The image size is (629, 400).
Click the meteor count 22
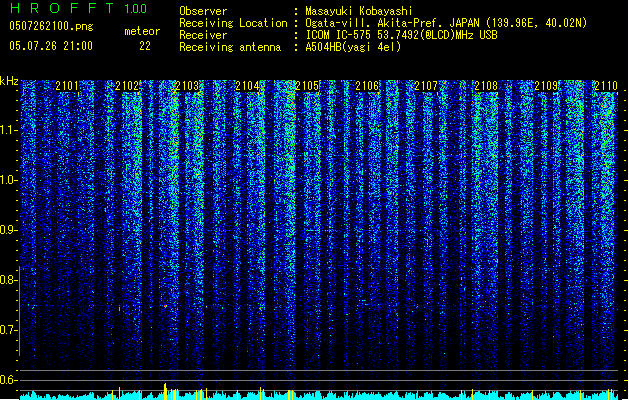click(145, 46)
